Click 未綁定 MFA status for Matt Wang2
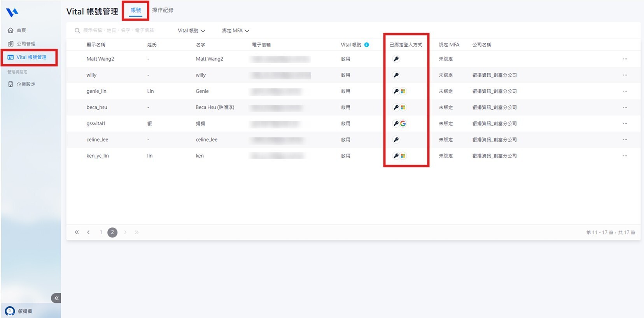This screenshot has height=318, width=644. click(x=446, y=59)
